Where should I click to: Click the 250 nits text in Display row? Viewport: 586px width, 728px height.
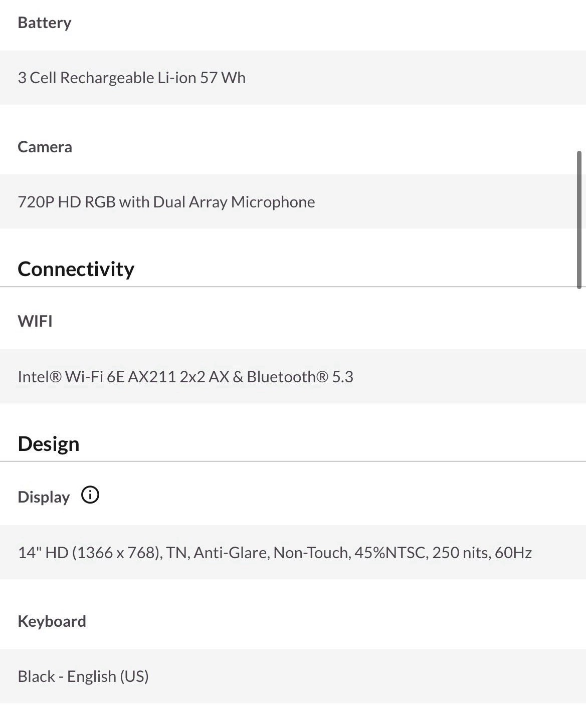click(461, 553)
